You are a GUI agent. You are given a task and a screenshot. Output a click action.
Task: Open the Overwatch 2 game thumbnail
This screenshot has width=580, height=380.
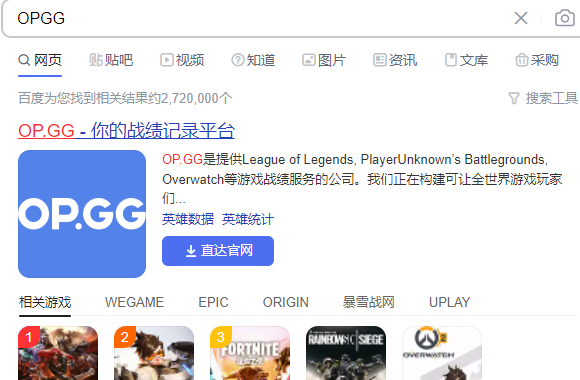tap(442, 353)
